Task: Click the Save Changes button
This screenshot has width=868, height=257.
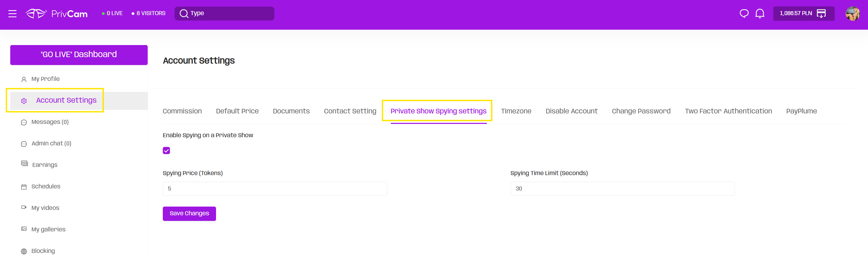Action: (189, 213)
